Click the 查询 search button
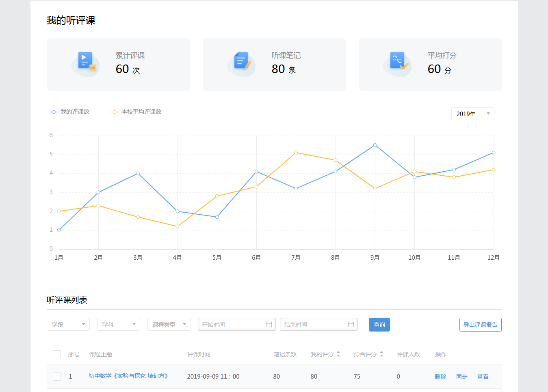The height and width of the screenshot is (392, 548). (379, 325)
